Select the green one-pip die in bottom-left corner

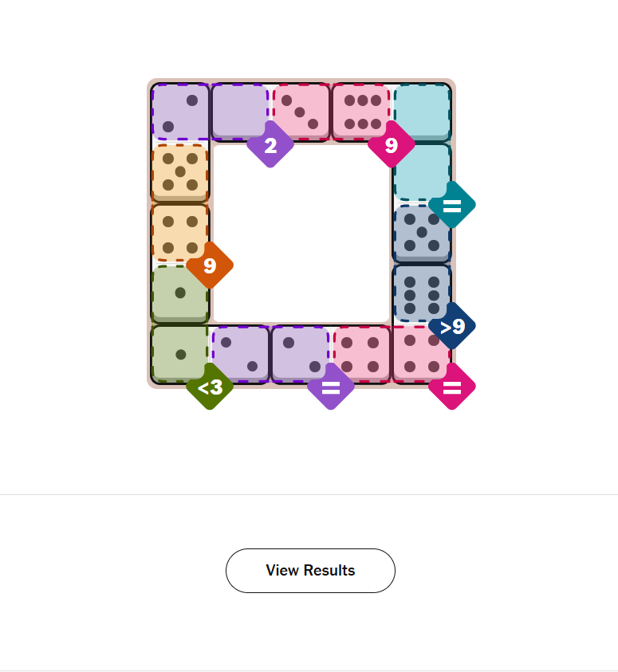[180, 353]
